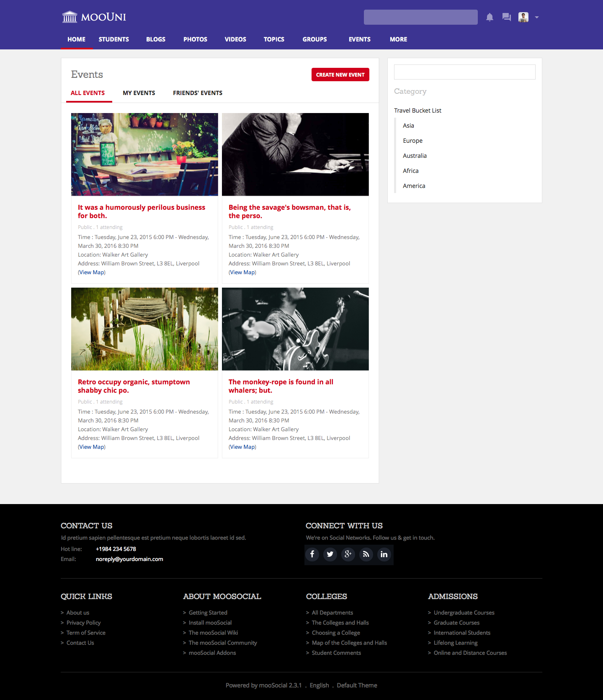Expand the account dropdown arrow
Image resolution: width=603 pixels, height=700 pixels.
[537, 18]
